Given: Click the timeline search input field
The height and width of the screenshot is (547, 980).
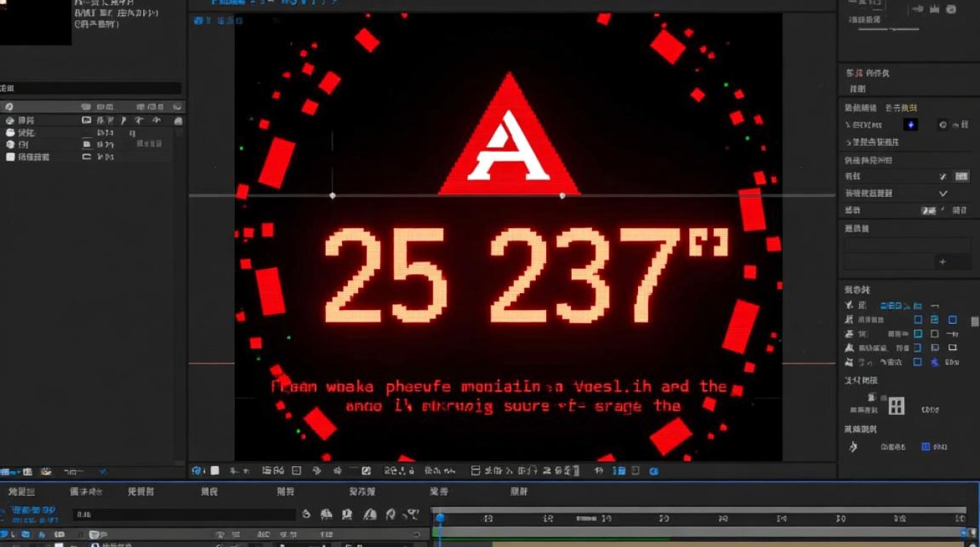Looking at the screenshot, I should (184, 515).
